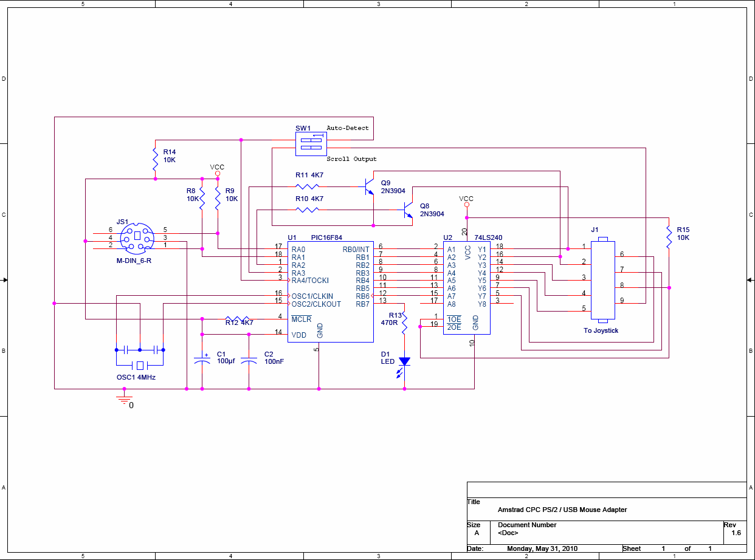Select the R10 4K7 resistor symbol
The height and width of the screenshot is (560, 755).
(x=308, y=210)
